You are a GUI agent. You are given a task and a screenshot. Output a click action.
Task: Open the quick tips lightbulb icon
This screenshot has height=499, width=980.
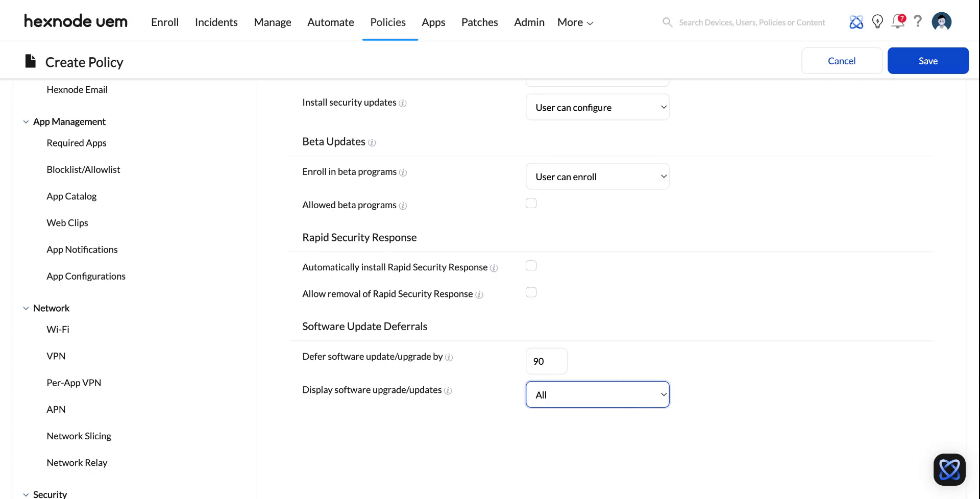[877, 22]
